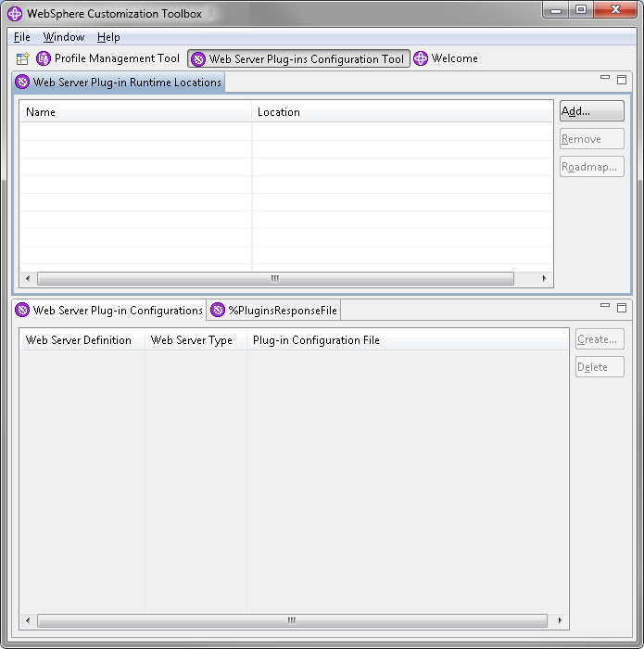
Task: Open the Help menu
Action: [x=108, y=37]
